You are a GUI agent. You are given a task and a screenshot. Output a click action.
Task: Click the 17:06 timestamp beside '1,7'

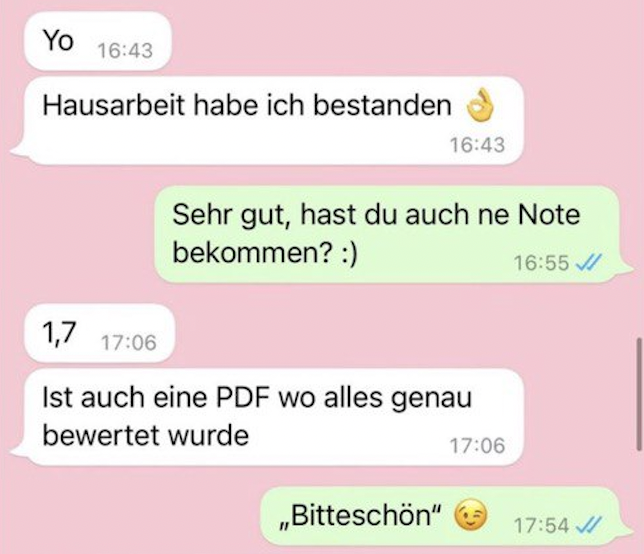[129, 343]
